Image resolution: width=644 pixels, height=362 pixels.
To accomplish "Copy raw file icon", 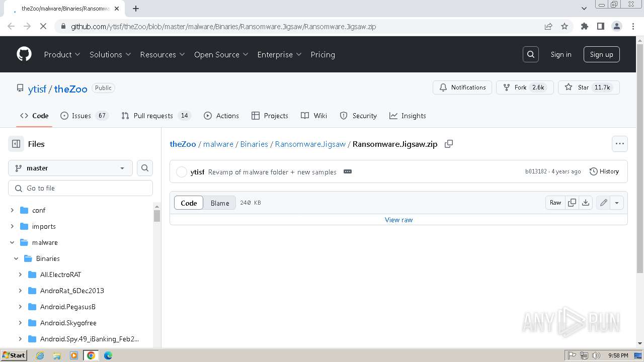I will click(572, 203).
